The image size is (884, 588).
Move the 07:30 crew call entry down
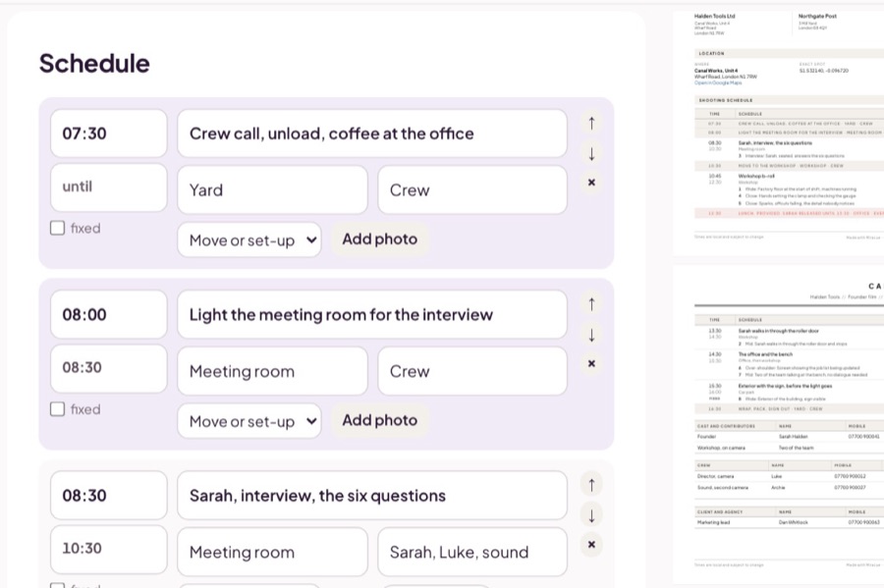coord(591,153)
